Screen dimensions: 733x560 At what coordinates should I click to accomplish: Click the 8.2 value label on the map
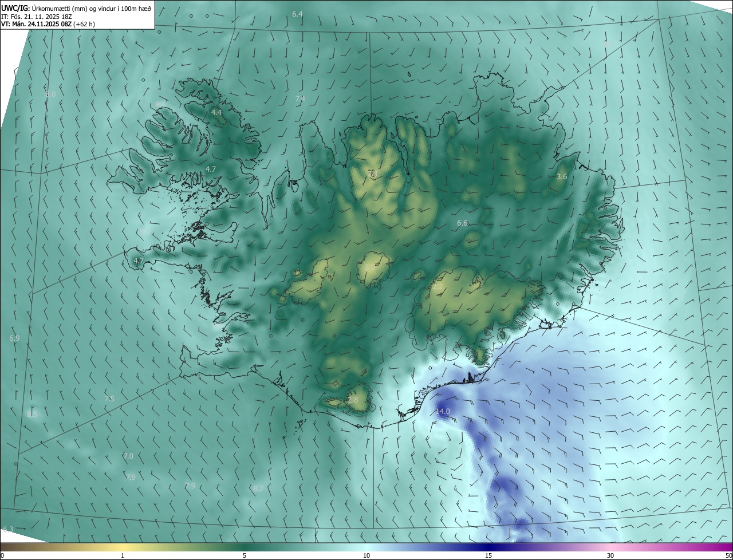tap(258, 488)
